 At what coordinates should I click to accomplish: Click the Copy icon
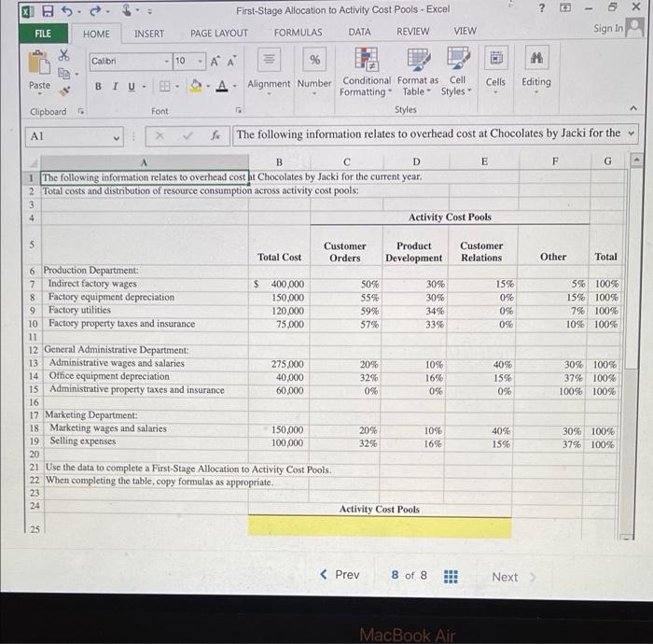pyautogui.click(x=63, y=74)
